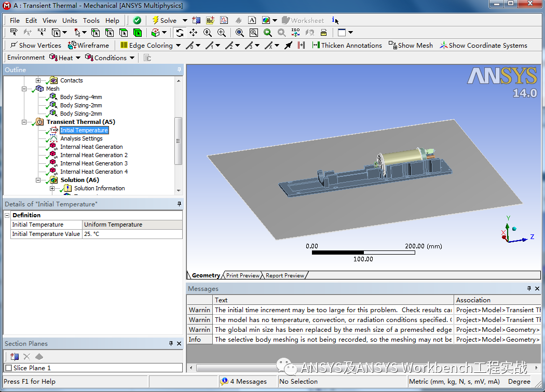
Task: Toggle Show Mesh
Action: [x=411, y=46]
